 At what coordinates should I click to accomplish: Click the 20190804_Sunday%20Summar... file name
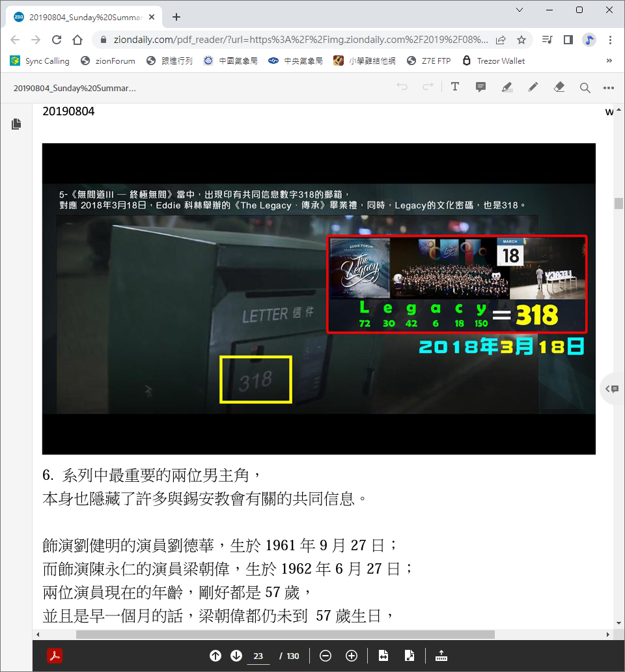tap(74, 89)
